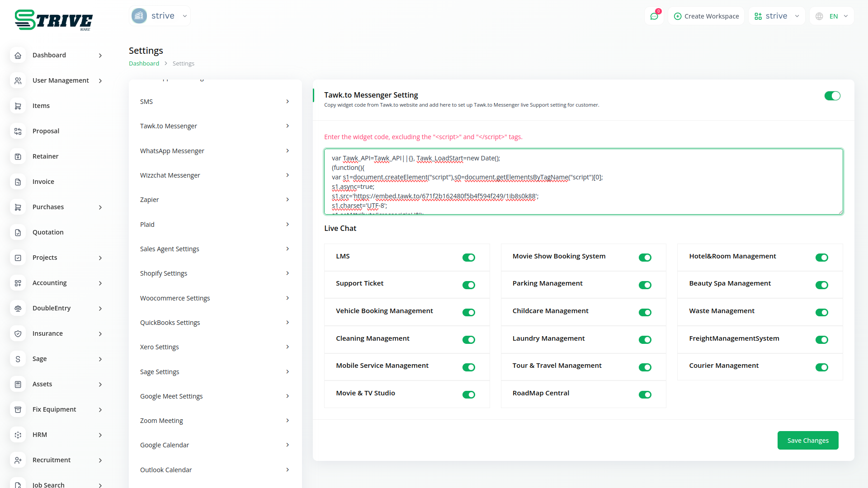Click the Fix Equipment icon in sidebar
Image resolution: width=868 pixels, height=488 pixels.
coord(18,409)
